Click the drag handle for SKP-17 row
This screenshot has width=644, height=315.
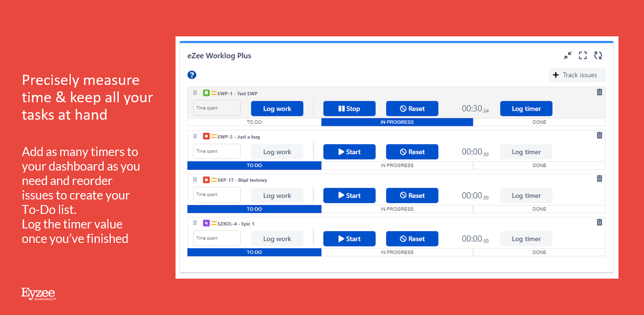click(x=195, y=180)
